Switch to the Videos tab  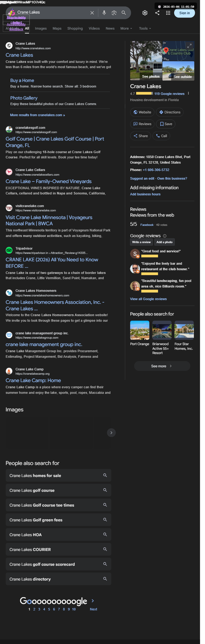94,28
